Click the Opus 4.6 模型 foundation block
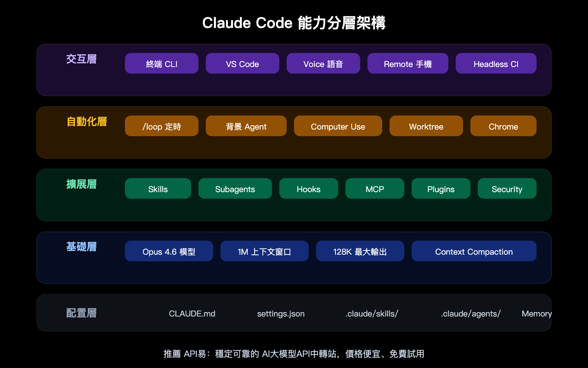This screenshot has height=368, width=588. click(169, 251)
